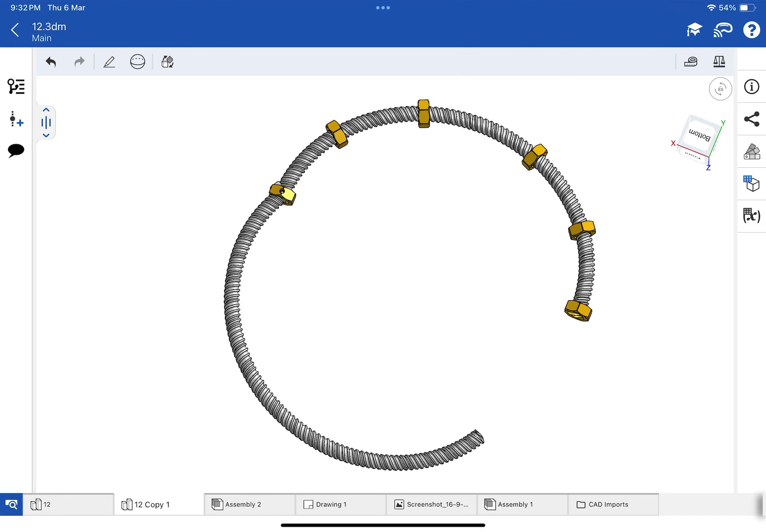
Task: Go back using the back chevron
Action: (x=15, y=30)
